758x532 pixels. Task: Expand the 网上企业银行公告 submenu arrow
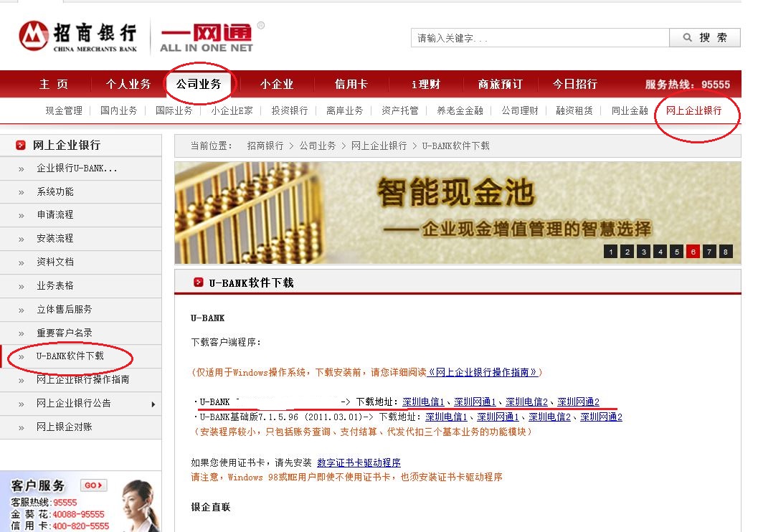point(153,404)
